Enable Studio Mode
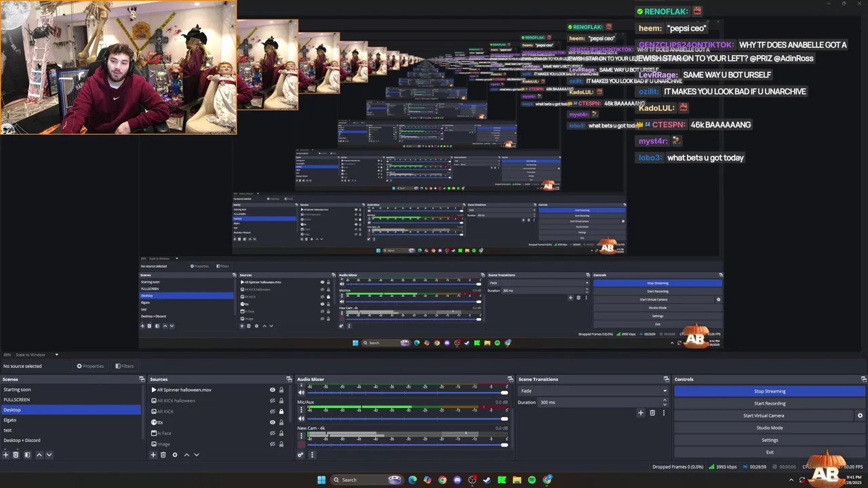This screenshot has height=488, width=868. point(770,428)
